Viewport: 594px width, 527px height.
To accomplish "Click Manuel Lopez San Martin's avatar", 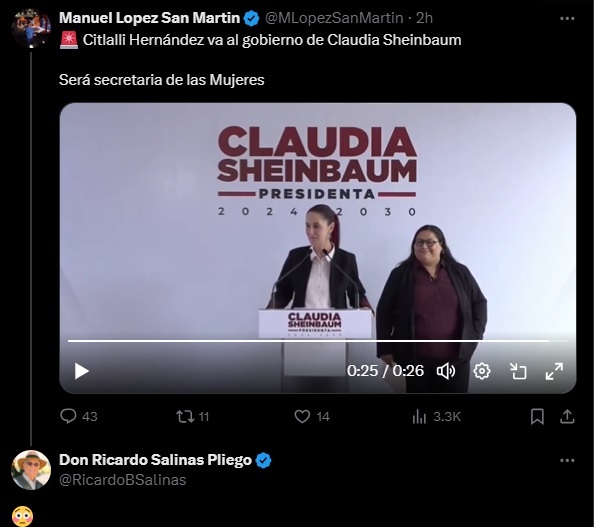I will click(x=31, y=28).
